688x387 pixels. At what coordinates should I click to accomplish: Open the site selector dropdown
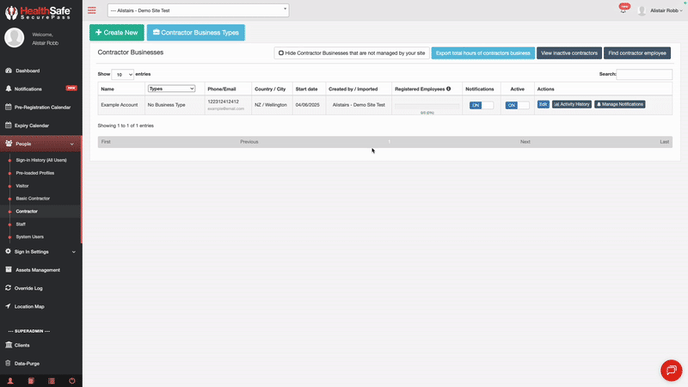click(x=198, y=10)
